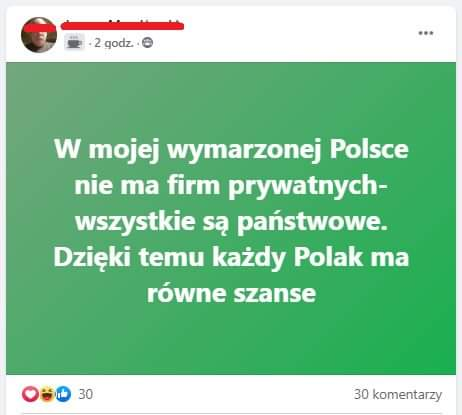Select the red heart reaction icon

[x=30, y=394]
